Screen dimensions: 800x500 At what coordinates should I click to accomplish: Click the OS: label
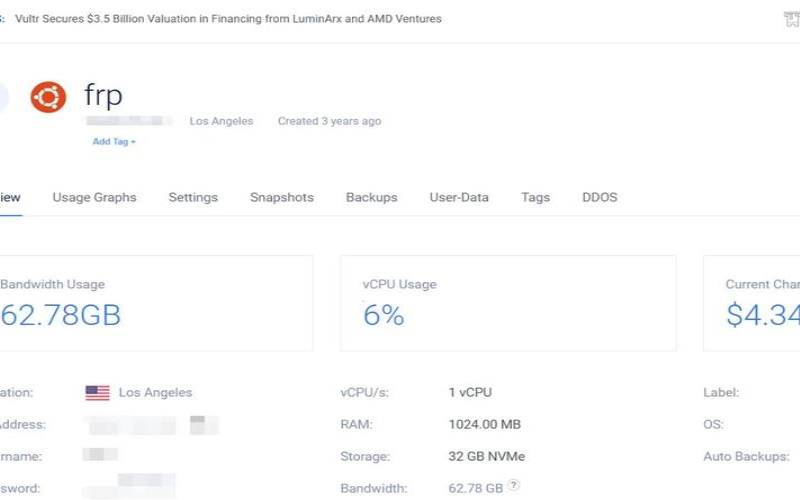pyautogui.click(x=713, y=424)
